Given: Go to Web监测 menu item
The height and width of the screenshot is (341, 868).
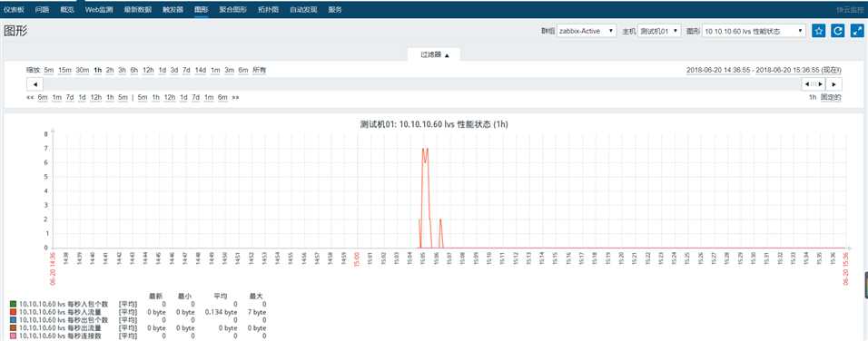Looking at the screenshot, I should [x=99, y=9].
